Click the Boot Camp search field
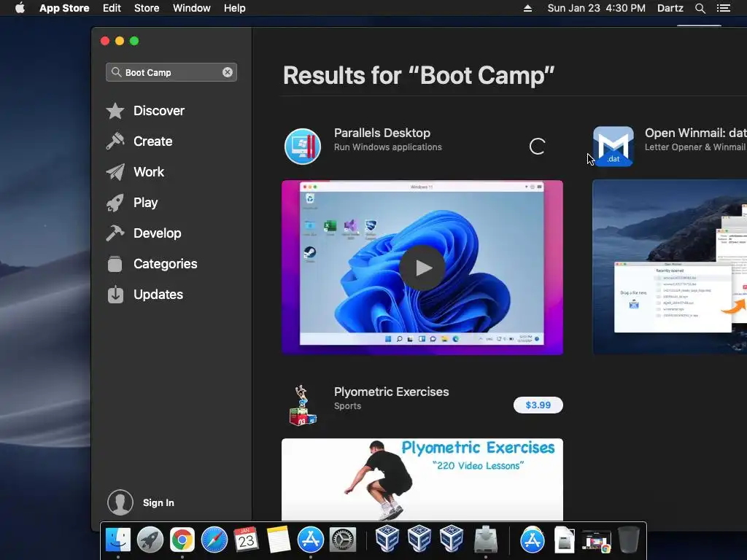The width and height of the screenshot is (747, 560). (171, 72)
